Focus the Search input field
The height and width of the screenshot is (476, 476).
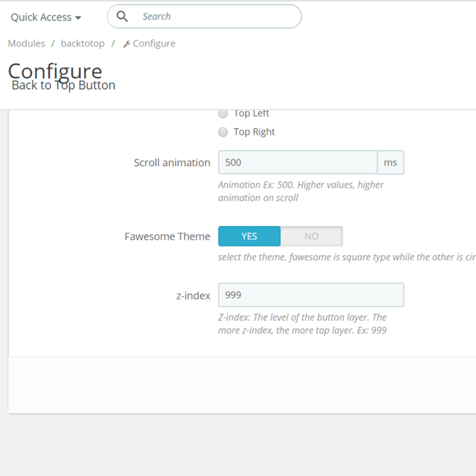click(x=204, y=17)
